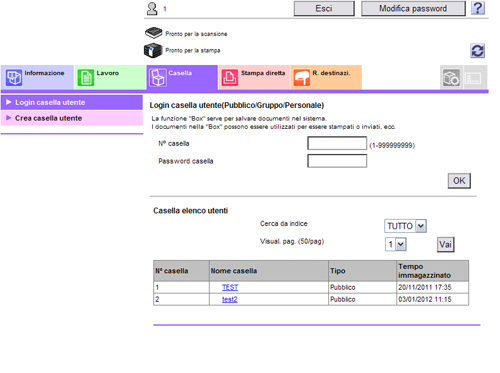Click Pubblico type cell in test2 row

point(362,299)
